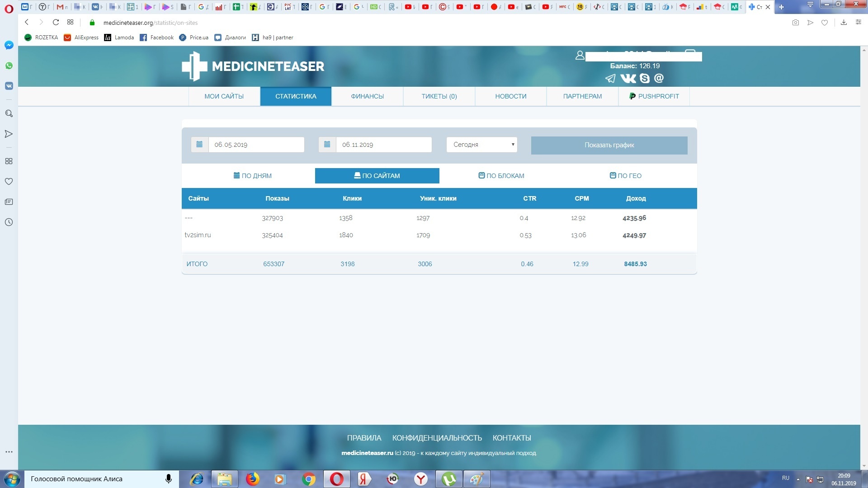
Task: Open МОИ САЙТЫ menu tab
Action: (x=224, y=96)
